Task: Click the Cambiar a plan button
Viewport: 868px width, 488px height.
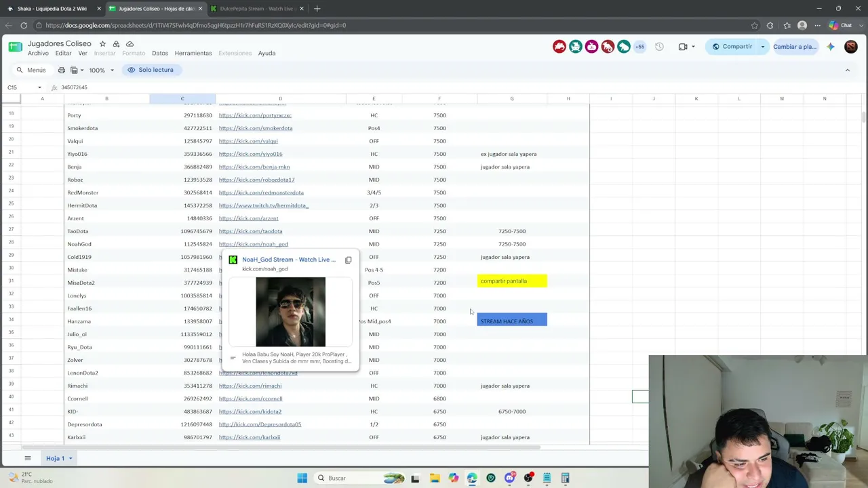Action: click(795, 47)
